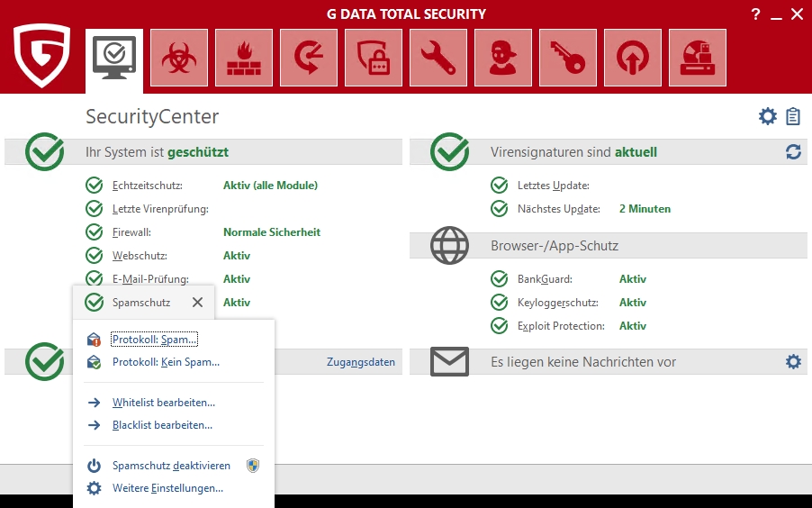Screen dimensions: 812x508
Task: Open help question mark in title bar
Action: [x=755, y=14]
